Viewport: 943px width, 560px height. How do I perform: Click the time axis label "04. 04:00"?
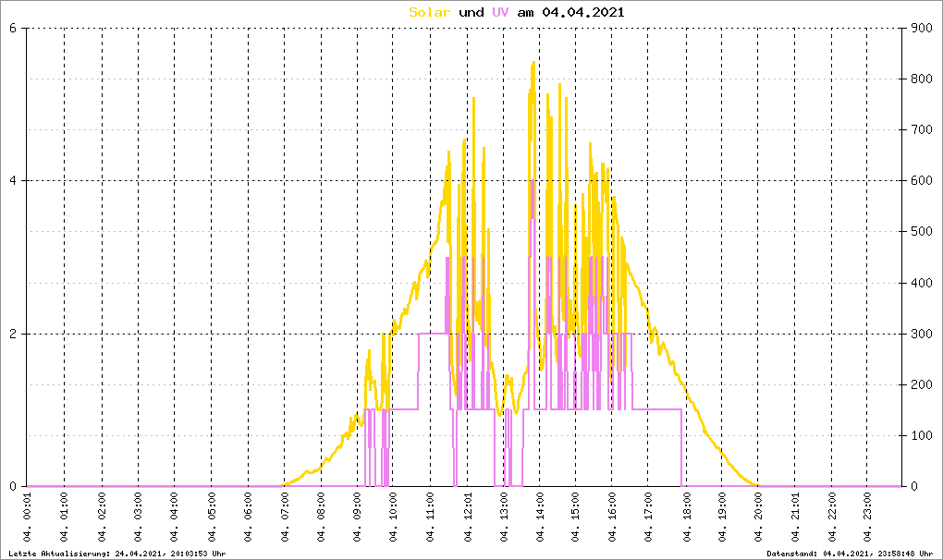point(175,517)
